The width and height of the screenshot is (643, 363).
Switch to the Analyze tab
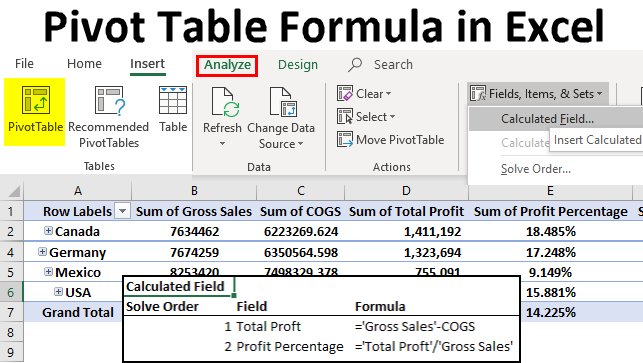[227, 65]
